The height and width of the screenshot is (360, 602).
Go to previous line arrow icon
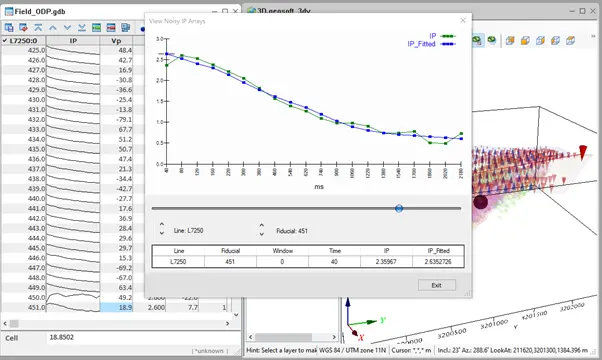(53, 28)
